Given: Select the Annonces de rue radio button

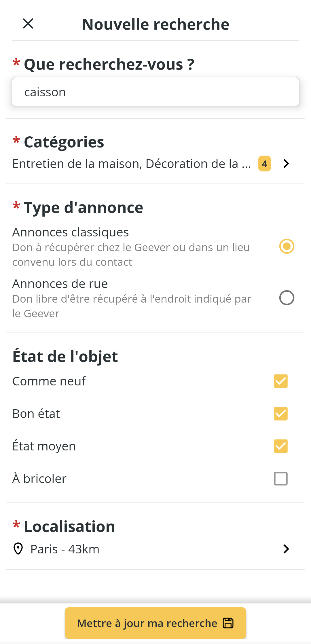Looking at the screenshot, I should tap(287, 298).
